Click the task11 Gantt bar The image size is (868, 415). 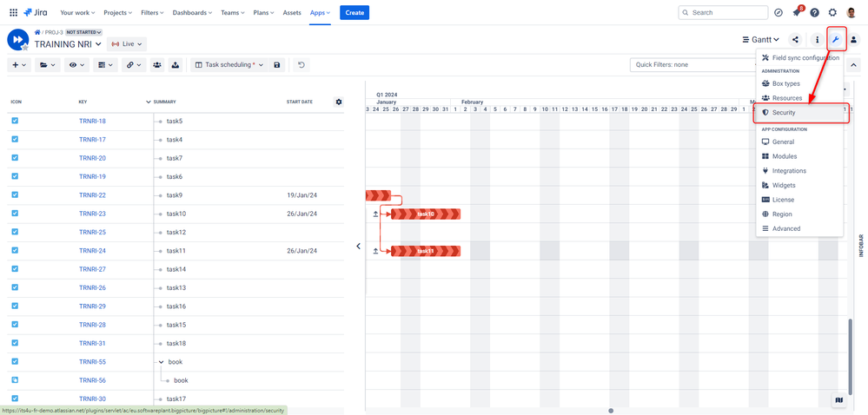[x=426, y=251]
